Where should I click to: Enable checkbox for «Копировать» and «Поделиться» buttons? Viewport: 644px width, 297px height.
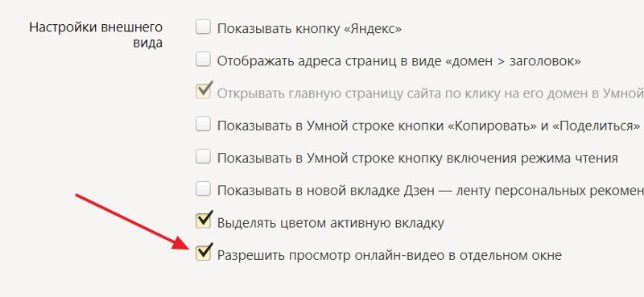(x=203, y=125)
